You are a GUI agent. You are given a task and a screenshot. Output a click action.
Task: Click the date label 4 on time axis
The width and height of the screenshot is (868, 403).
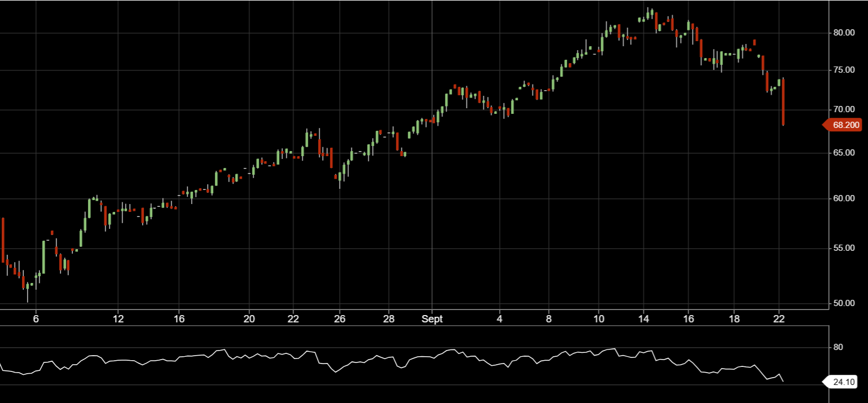tap(499, 318)
